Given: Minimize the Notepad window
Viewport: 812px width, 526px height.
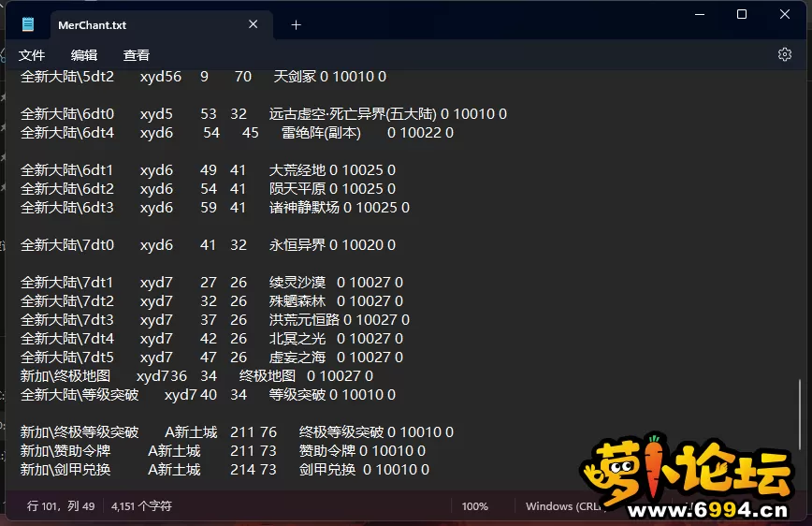Looking at the screenshot, I should 698,14.
